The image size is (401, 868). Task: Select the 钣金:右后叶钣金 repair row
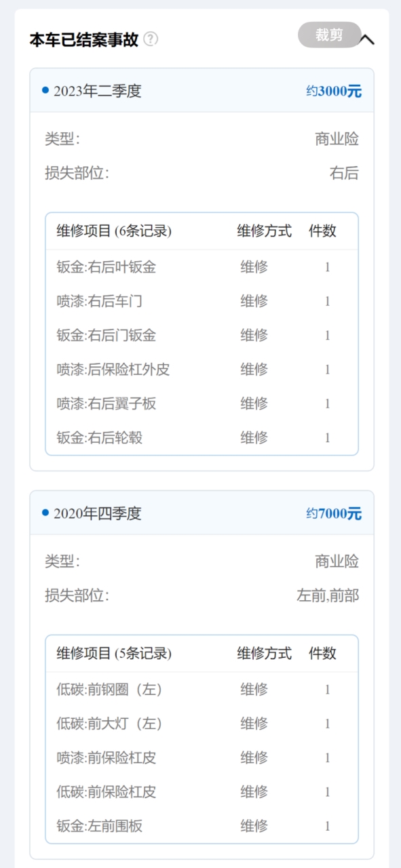(x=202, y=267)
